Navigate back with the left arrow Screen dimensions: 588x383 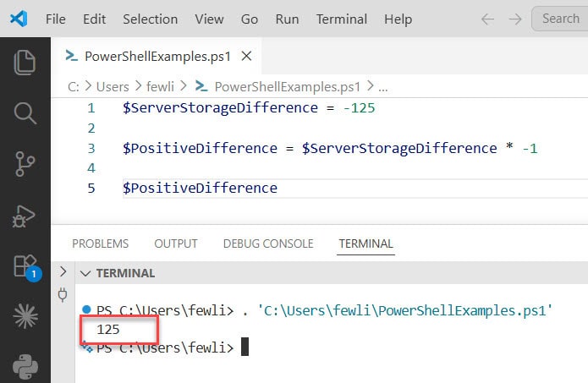click(487, 19)
